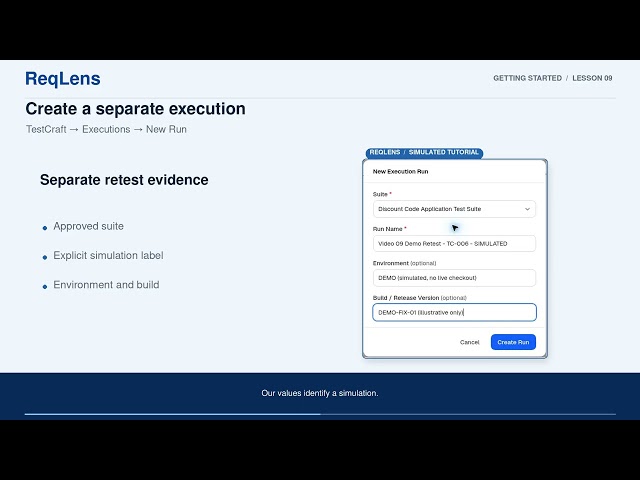Click the video progress bar
This screenshot has width=640, height=480.
[x=320, y=414]
